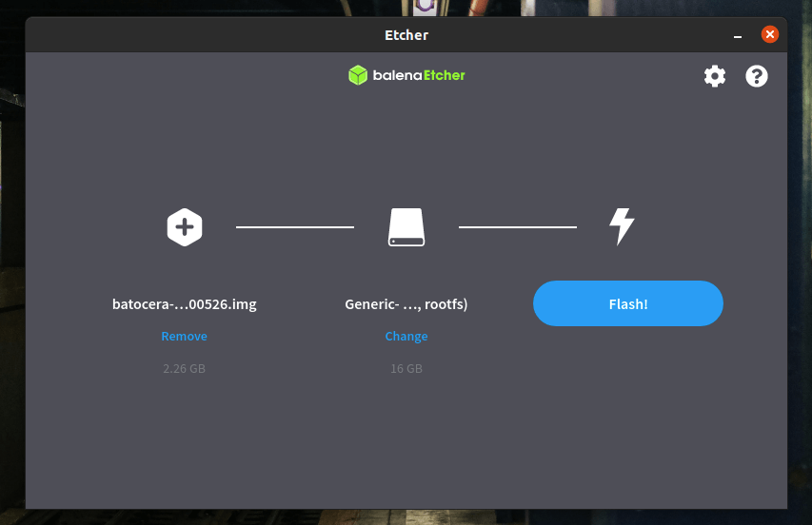This screenshot has height=525, width=812.
Task: Click the lightning bolt flash icon
Action: click(x=622, y=226)
